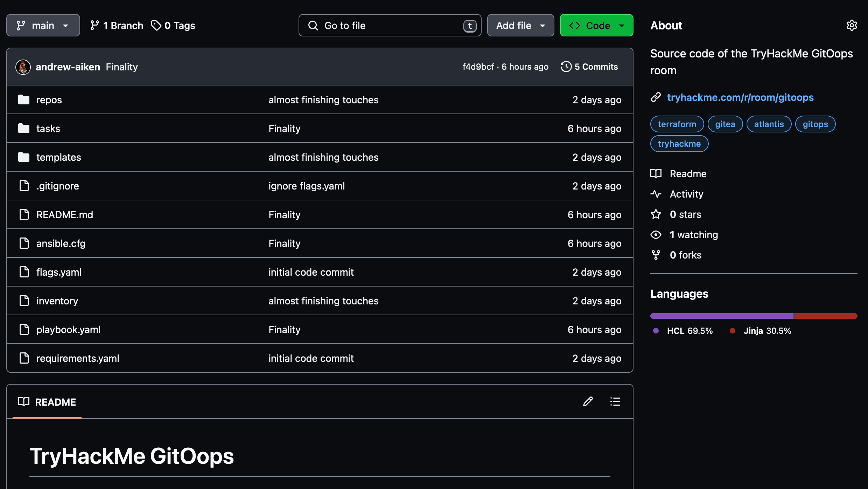Open the playbook.yaml file

(x=68, y=330)
